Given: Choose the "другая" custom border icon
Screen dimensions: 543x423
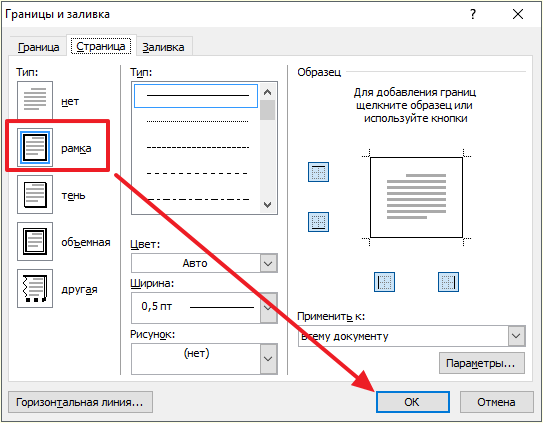Looking at the screenshot, I should [35, 289].
